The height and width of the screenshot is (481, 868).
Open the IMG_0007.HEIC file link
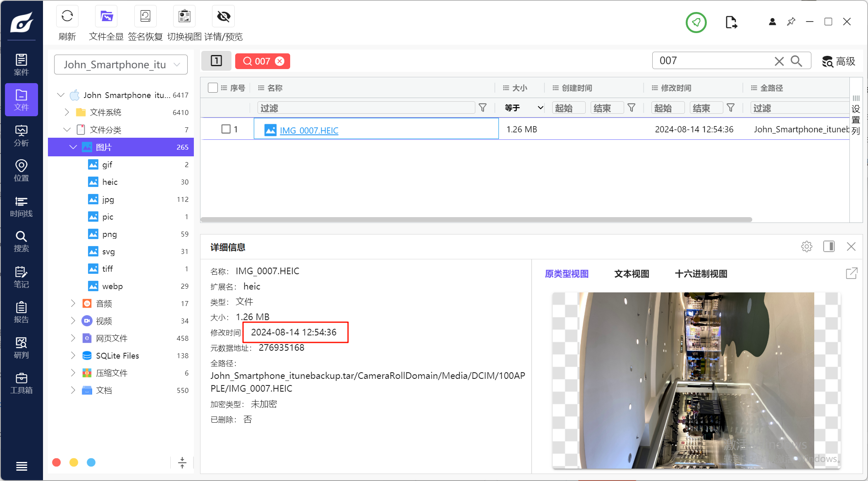coord(309,131)
